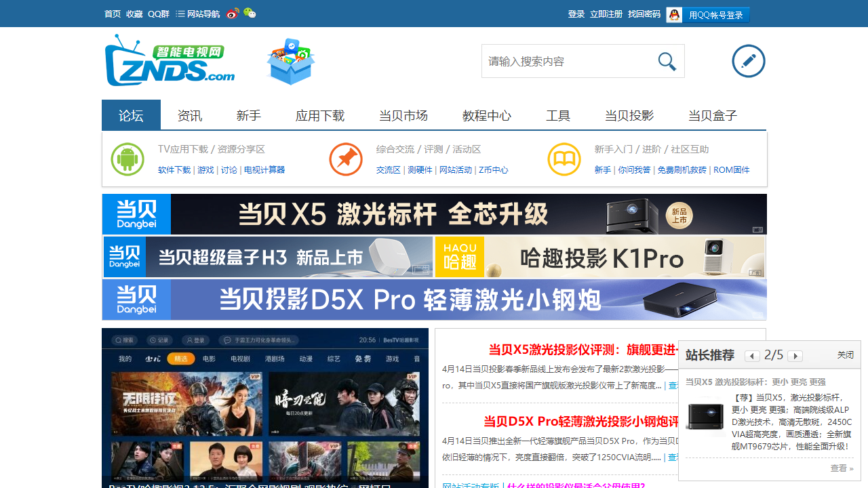
Task: Click the 首页 link in top bar
Action: (x=113, y=14)
